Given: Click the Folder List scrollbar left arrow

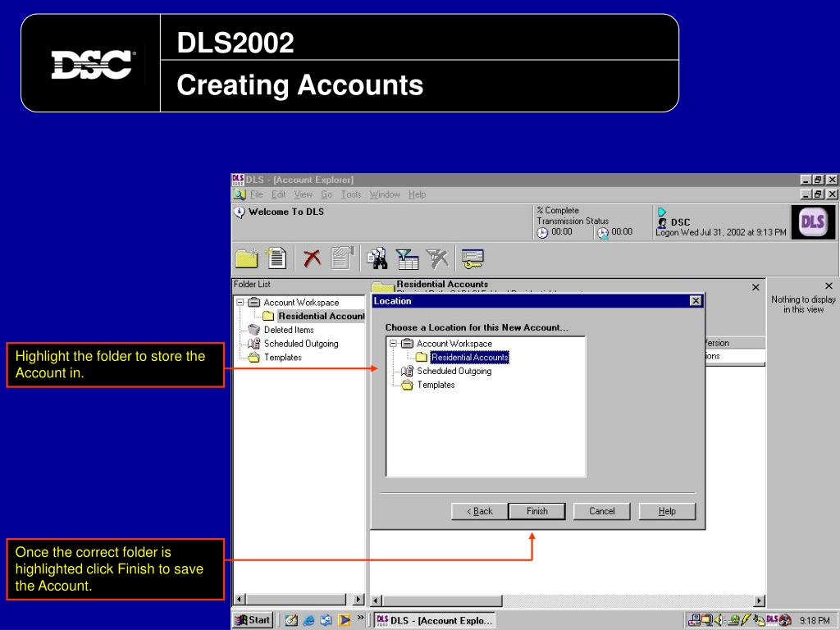Looking at the screenshot, I should [240, 600].
